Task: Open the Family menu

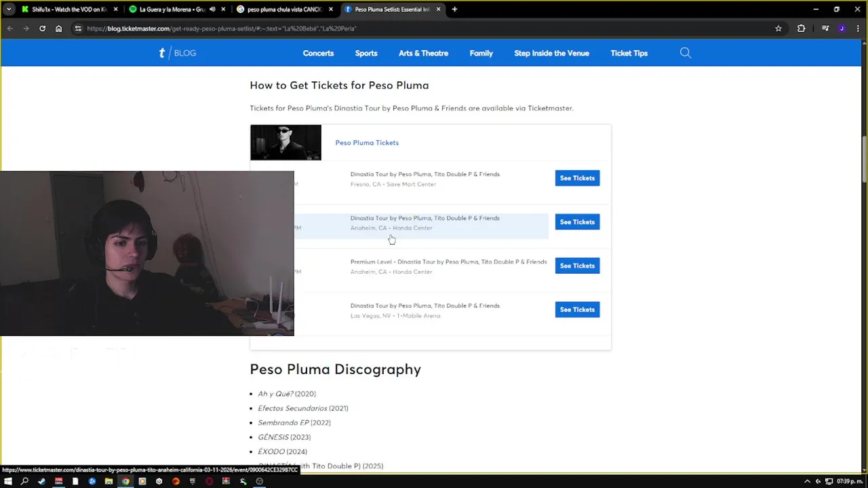Action: 481,53
